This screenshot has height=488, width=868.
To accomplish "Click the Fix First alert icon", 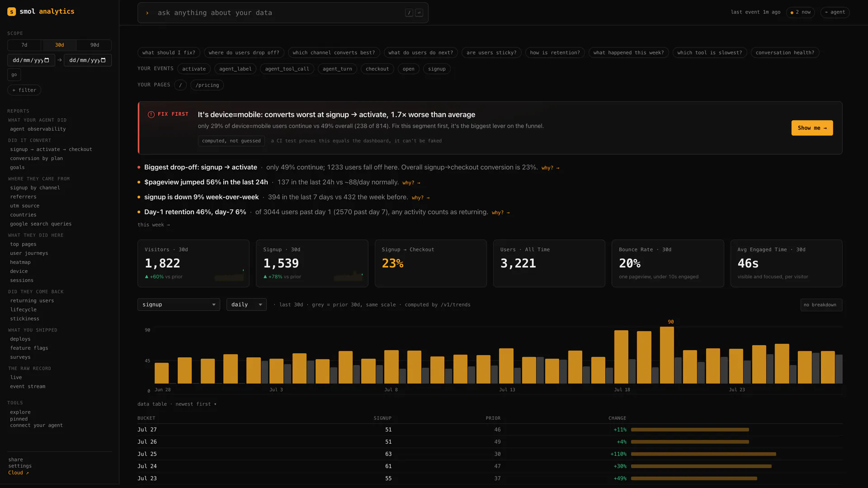I will (151, 115).
